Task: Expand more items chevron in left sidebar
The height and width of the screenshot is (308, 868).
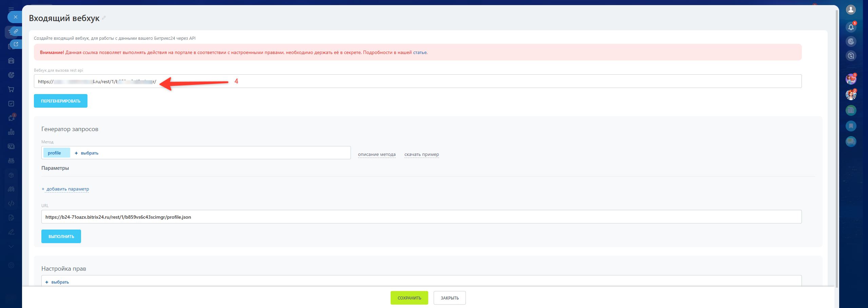Action: click(x=11, y=247)
